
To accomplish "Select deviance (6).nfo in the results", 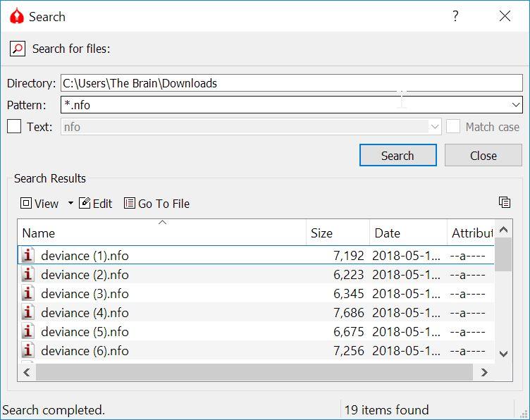I will pyautogui.click(x=85, y=351).
